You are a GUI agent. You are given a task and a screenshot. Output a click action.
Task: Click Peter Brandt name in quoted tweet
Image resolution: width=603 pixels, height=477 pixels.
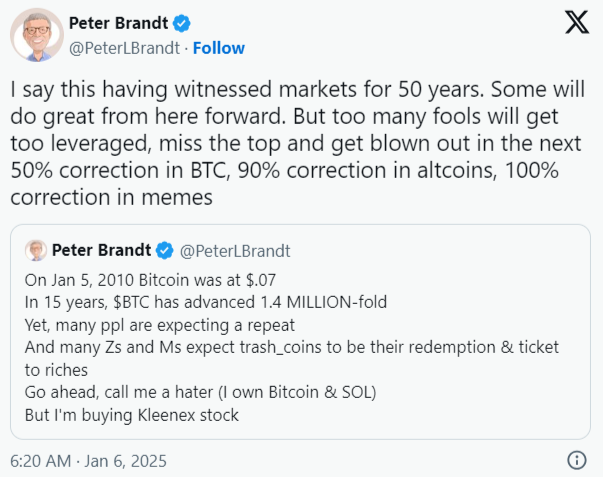[x=103, y=250]
